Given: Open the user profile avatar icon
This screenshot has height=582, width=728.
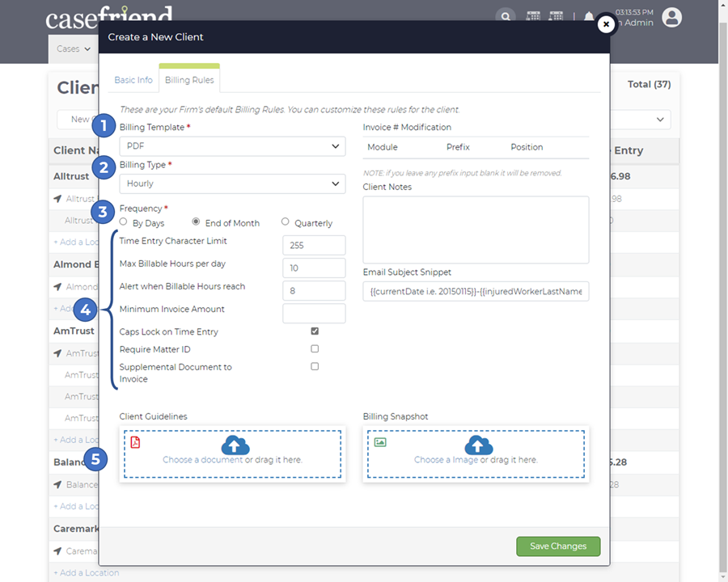Looking at the screenshot, I should pyautogui.click(x=671, y=18).
